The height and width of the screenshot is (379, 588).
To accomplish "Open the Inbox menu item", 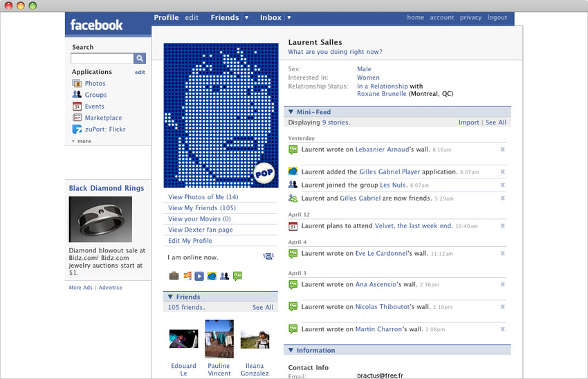I will 270,17.
